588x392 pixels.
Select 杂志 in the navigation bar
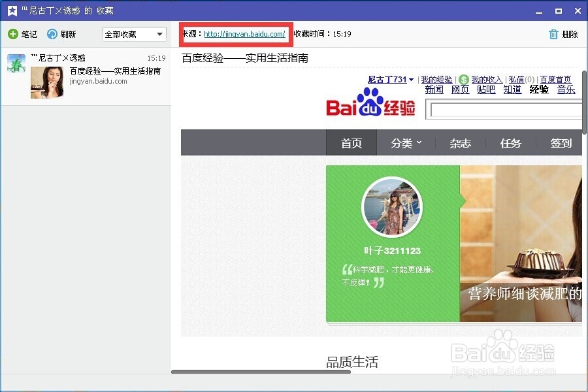coord(460,143)
